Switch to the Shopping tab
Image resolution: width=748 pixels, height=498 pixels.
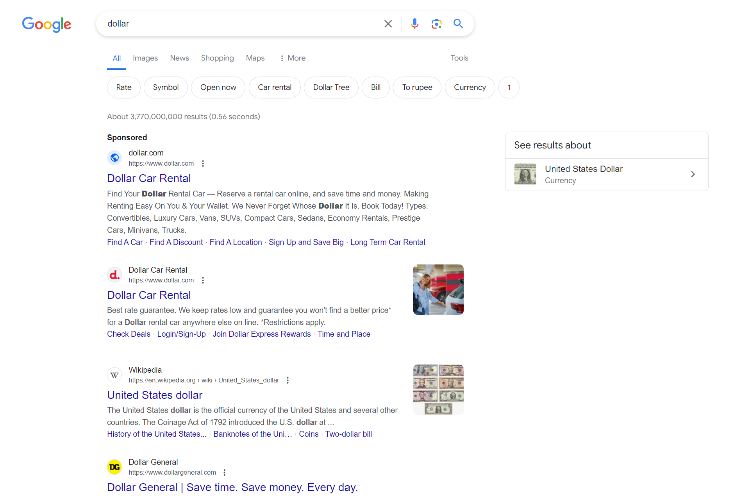tap(218, 58)
